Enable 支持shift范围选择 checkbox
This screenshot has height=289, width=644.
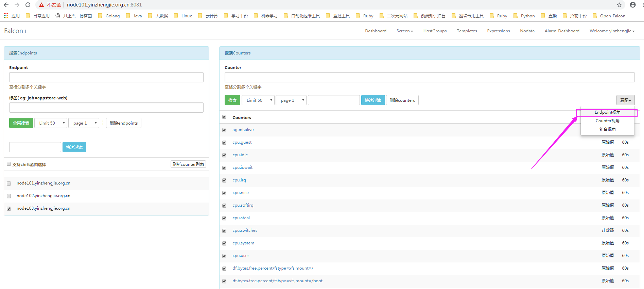click(x=9, y=164)
